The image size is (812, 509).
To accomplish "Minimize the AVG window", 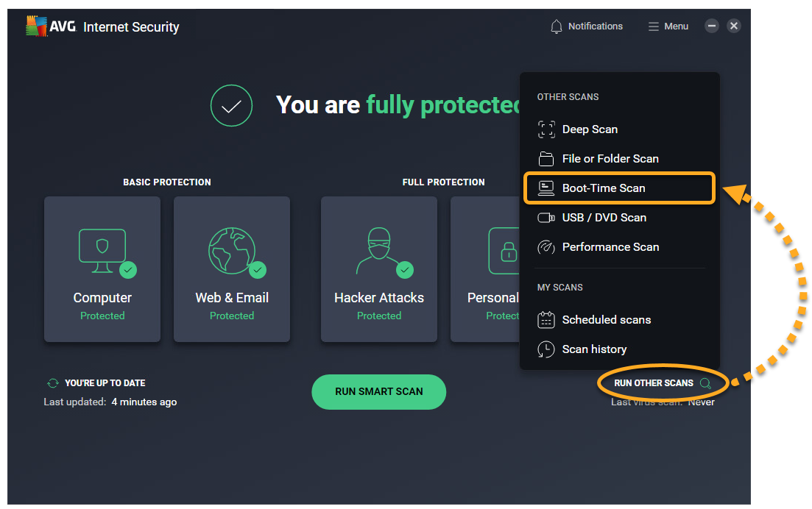I will 712,26.
